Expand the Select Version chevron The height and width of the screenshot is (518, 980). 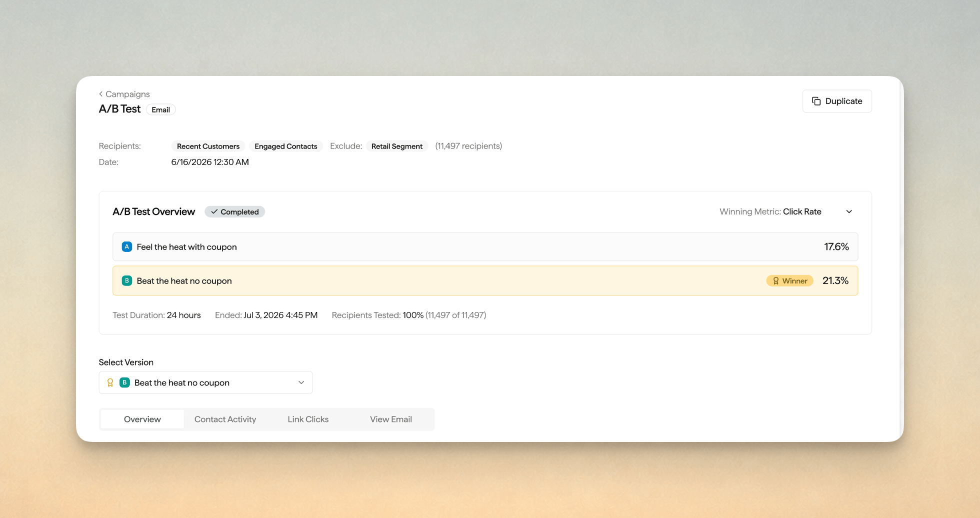tap(301, 382)
